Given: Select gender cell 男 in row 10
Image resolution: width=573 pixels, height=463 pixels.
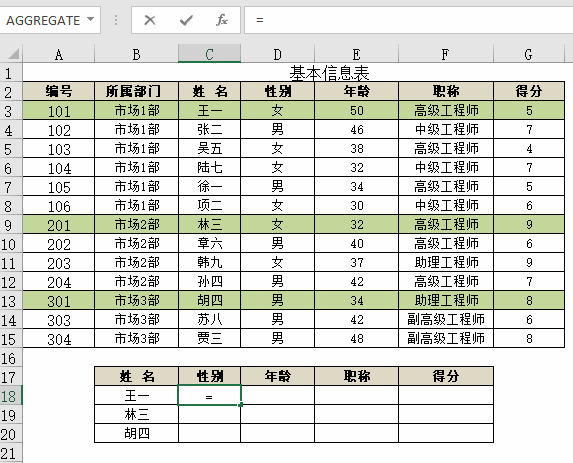Looking at the screenshot, I should point(277,243).
